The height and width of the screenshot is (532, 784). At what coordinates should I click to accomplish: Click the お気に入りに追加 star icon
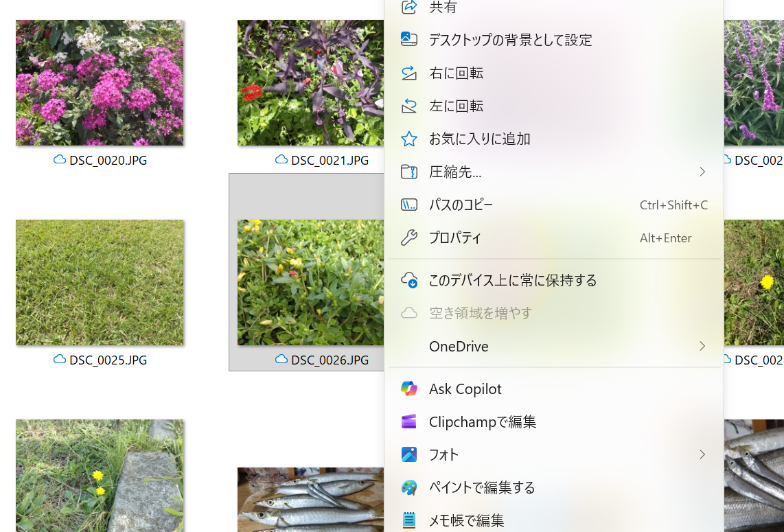click(x=409, y=139)
